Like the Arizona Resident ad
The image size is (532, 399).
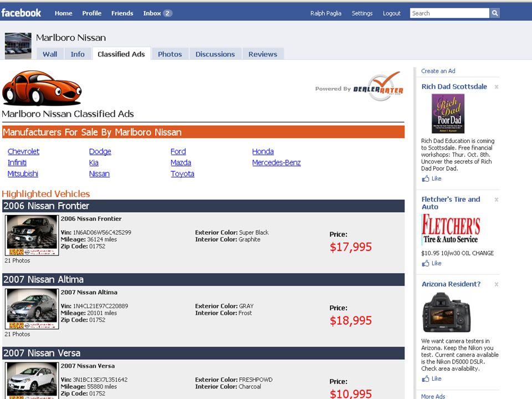coord(432,378)
